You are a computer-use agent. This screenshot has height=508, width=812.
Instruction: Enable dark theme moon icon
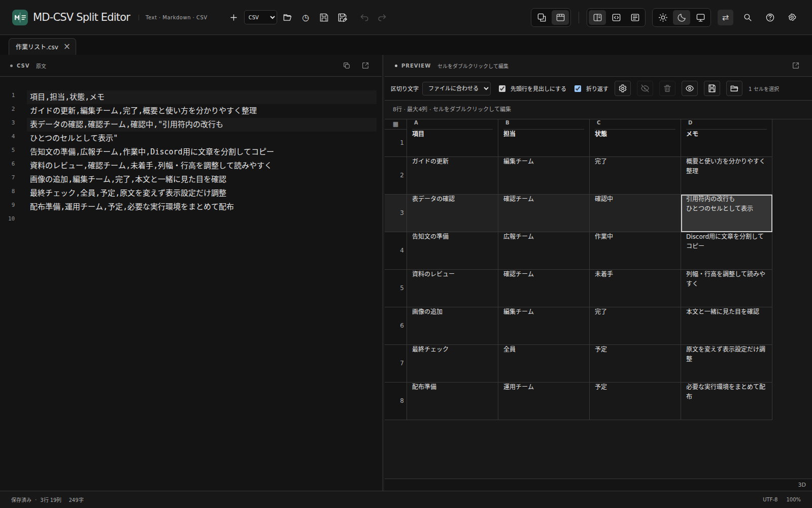[x=682, y=17]
